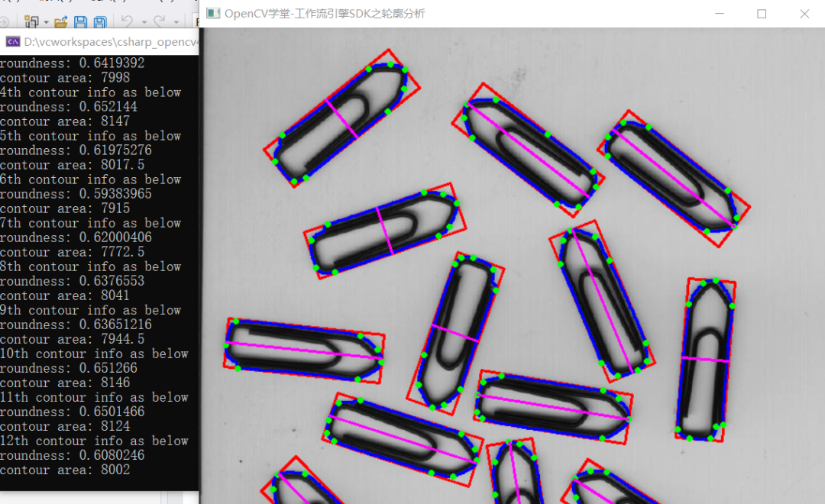Click console line '9th contour info as below'
Screen dimensions: 825x504
(x=90, y=310)
